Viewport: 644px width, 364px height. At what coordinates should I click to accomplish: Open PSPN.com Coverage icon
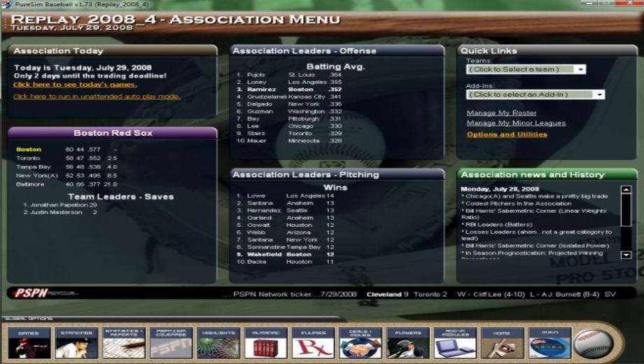171,342
